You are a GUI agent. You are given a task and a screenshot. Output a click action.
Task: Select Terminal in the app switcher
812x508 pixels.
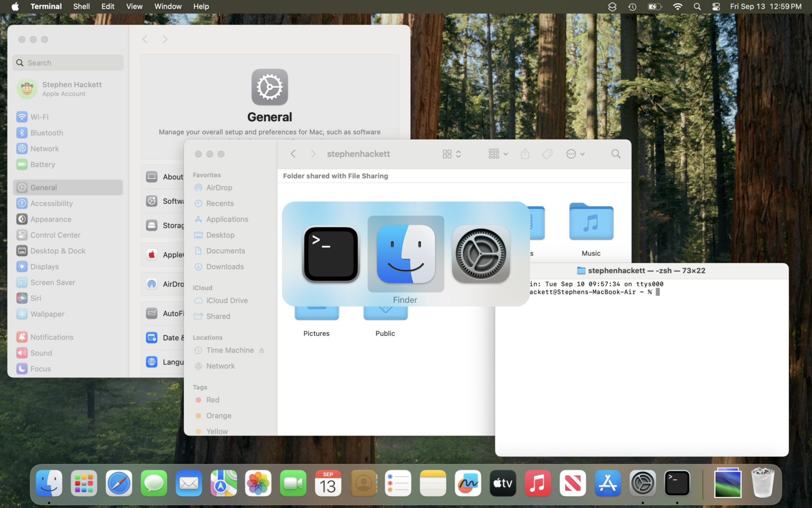(330, 254)
